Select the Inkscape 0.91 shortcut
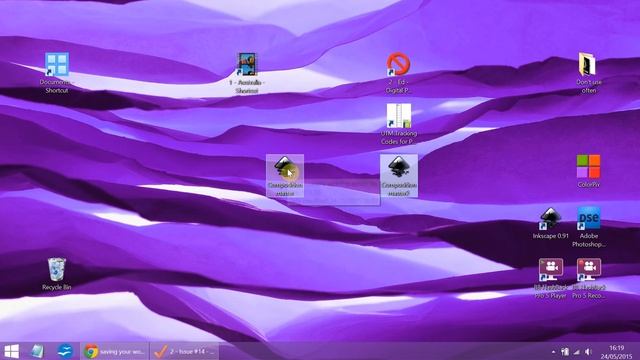The image size is (640, 360). point(550,222)
